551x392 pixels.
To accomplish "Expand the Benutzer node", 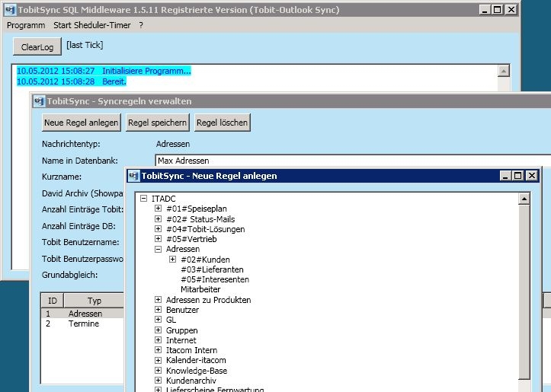I will point(158,310).
